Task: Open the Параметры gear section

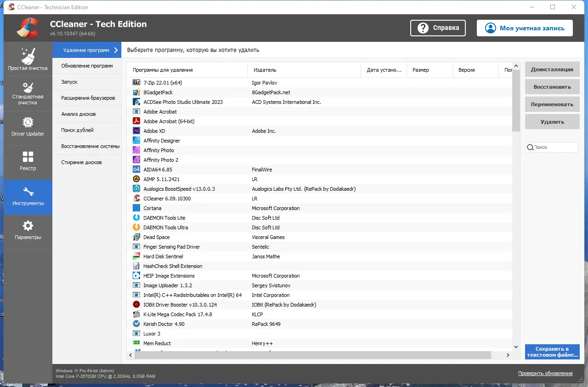Action: [x=28, y=231]
